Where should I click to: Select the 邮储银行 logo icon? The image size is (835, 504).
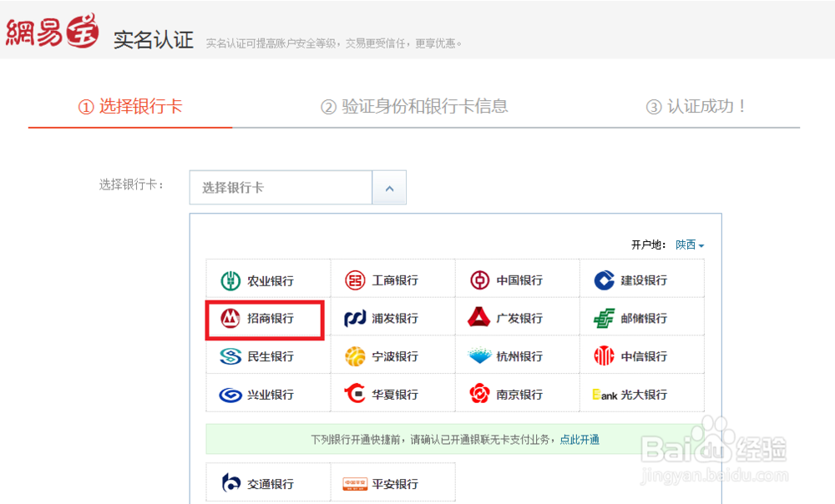coord(604,318)
